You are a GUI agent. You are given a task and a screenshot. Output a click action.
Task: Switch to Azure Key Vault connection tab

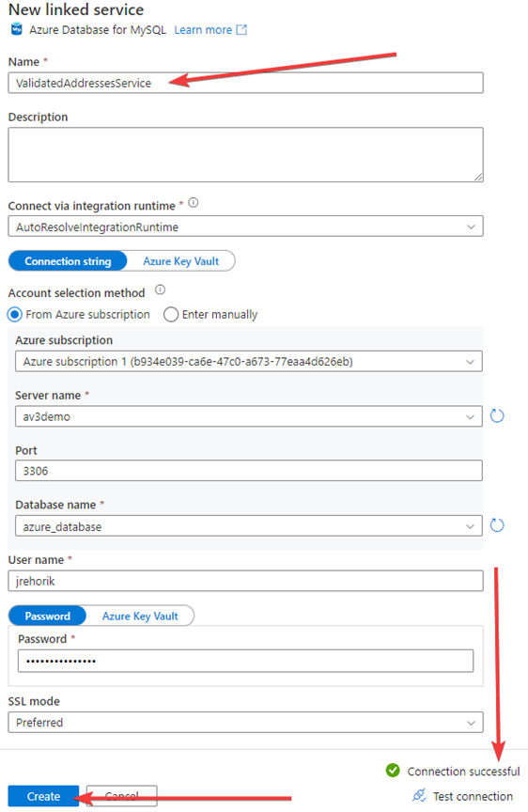pos(181,261)
